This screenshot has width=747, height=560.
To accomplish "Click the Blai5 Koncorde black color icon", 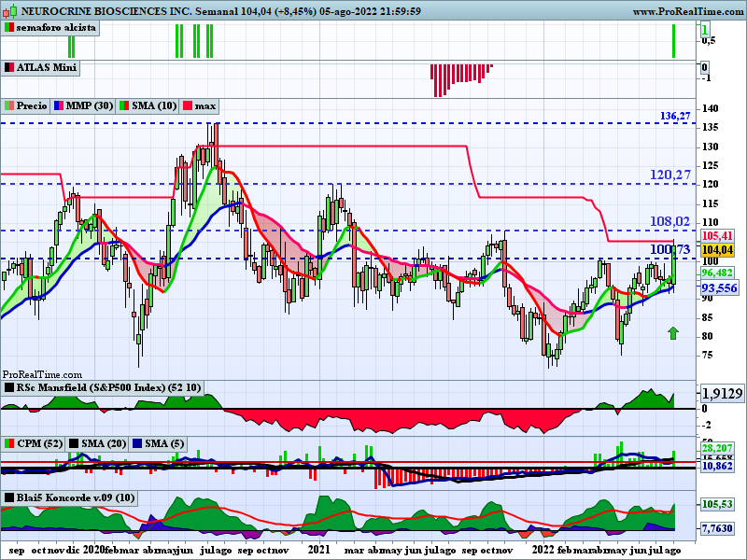I will point(9,498).
